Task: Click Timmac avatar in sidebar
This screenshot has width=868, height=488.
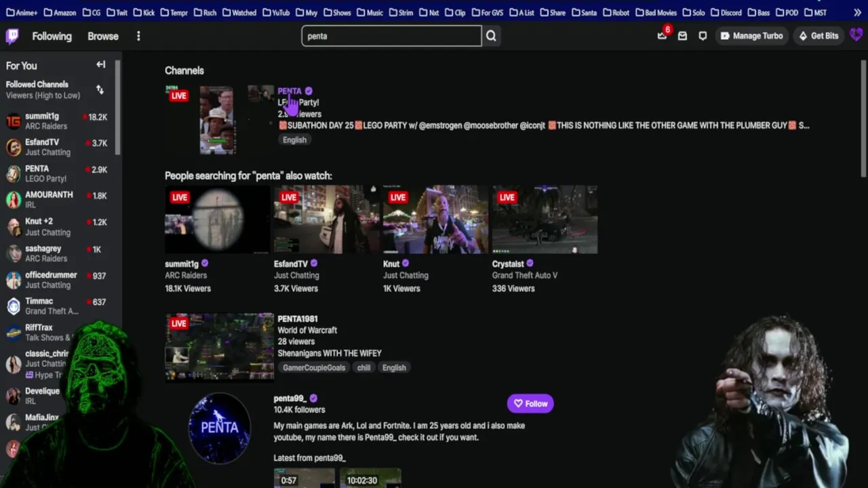Action: click(14, 306)
